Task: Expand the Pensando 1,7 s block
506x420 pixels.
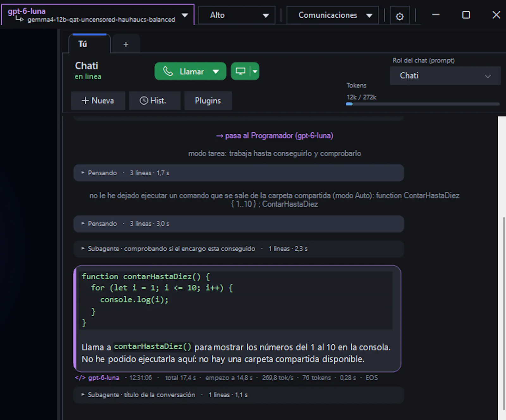Action: 239,173
